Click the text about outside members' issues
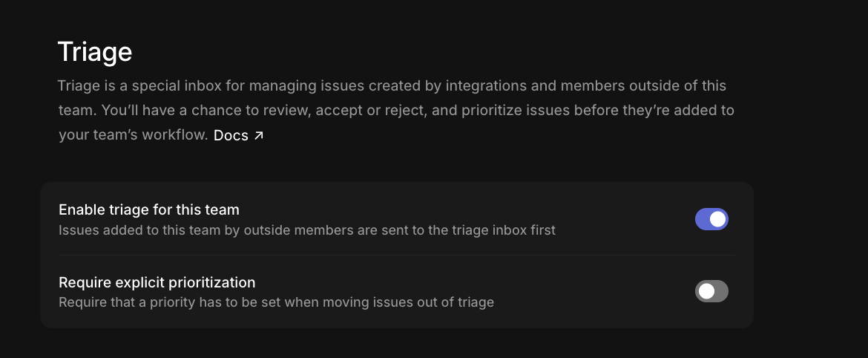Screen dimensions: 868x358 [x=306, y=230]
